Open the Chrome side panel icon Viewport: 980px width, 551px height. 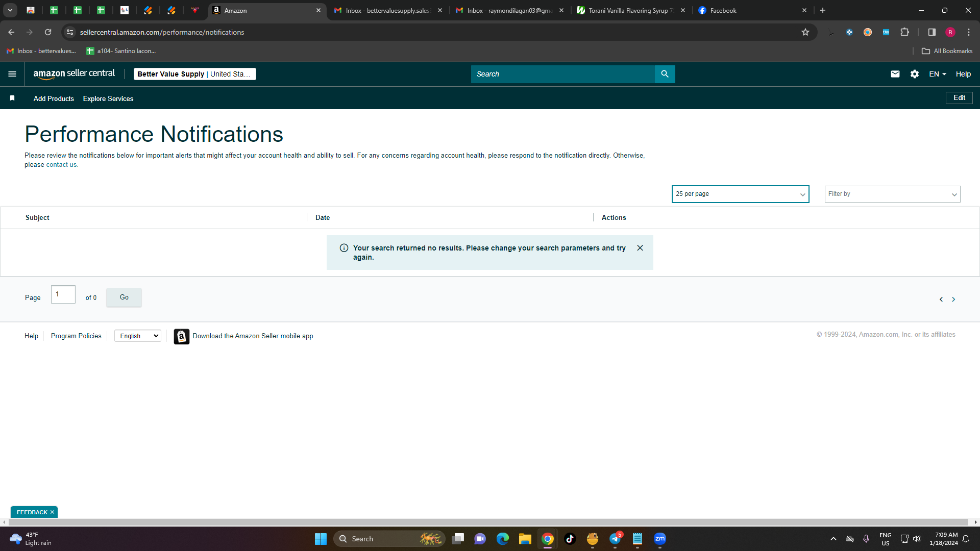pyautogui.click(x=932, y=32)
